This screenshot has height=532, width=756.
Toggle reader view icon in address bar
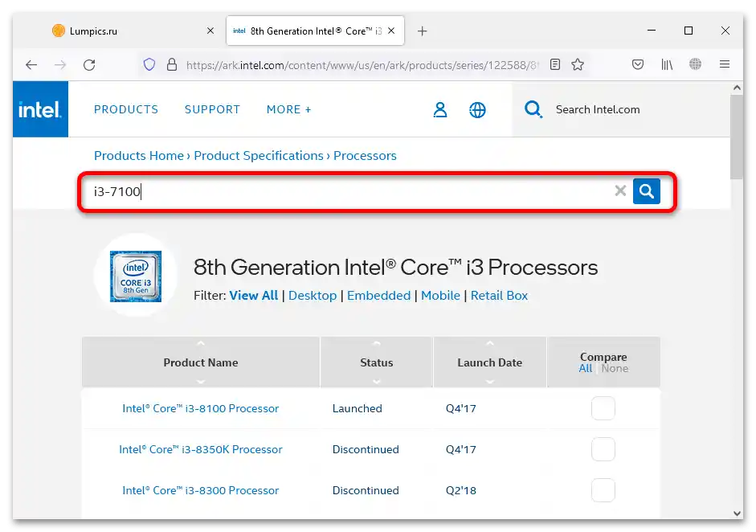(x=555, y=64)
